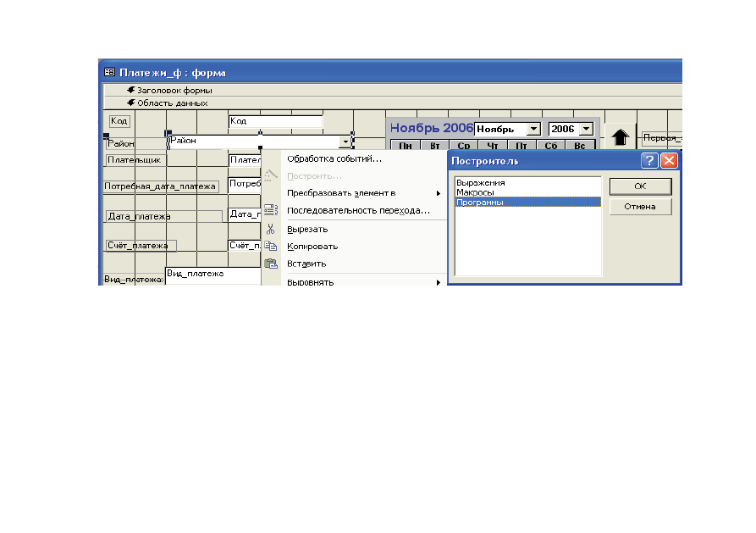Image resolution: width=756 pixels, height=533 pixels.
Task: Click the Чт calendar day header
Action: point(493,145)
